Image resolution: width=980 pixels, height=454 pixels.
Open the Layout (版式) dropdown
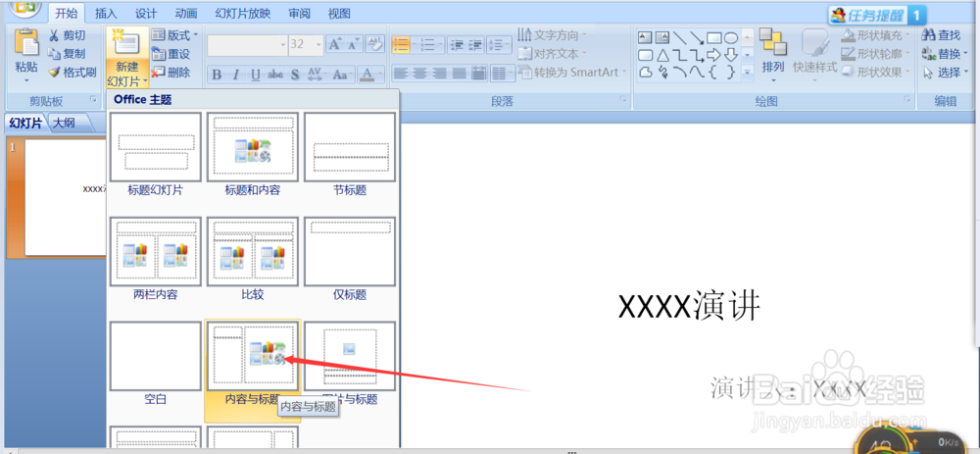click(175, 35)
